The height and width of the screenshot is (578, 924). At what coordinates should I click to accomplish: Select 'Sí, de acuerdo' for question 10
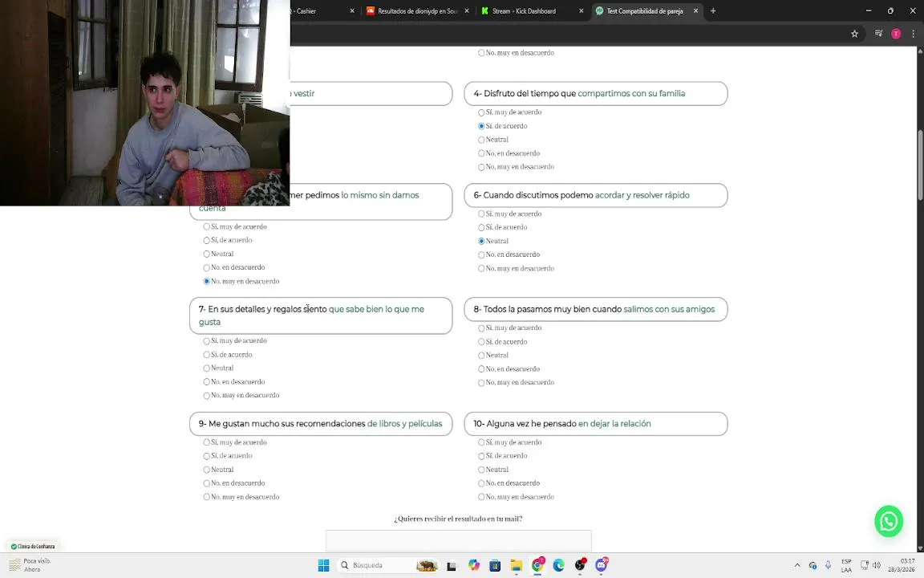tap(481, 456)
